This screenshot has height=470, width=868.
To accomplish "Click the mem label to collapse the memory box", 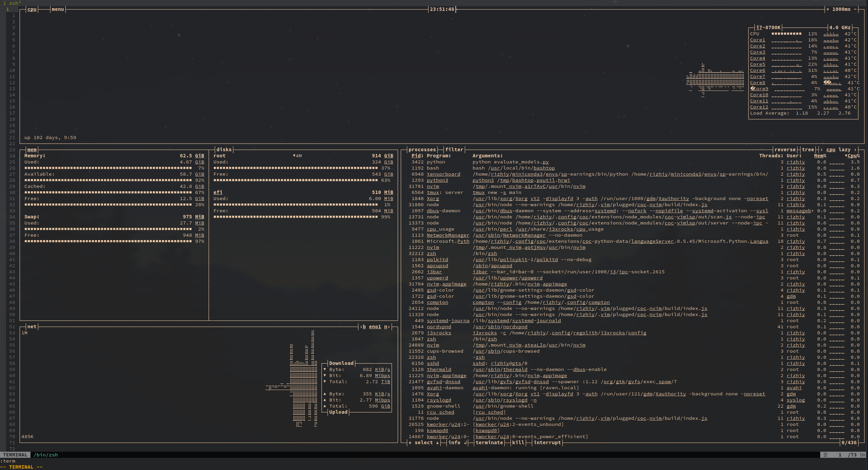I will coord(32,150).
